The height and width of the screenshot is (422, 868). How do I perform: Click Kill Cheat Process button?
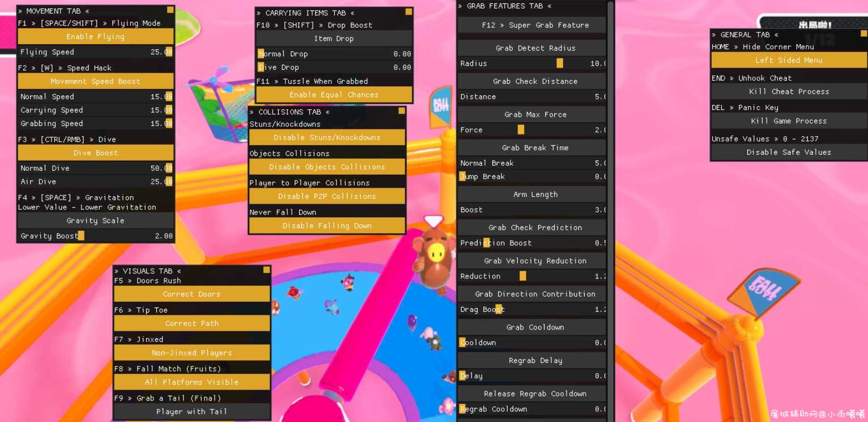tap(789, 91)
